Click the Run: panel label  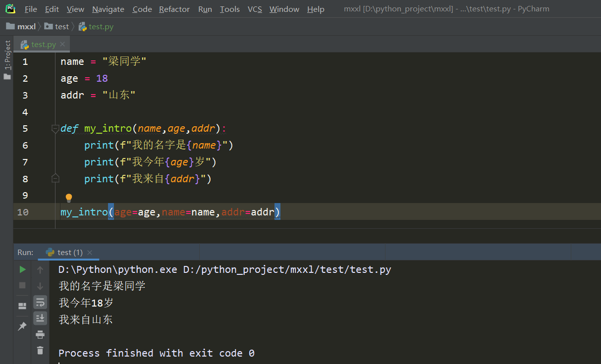coord(25,253)
